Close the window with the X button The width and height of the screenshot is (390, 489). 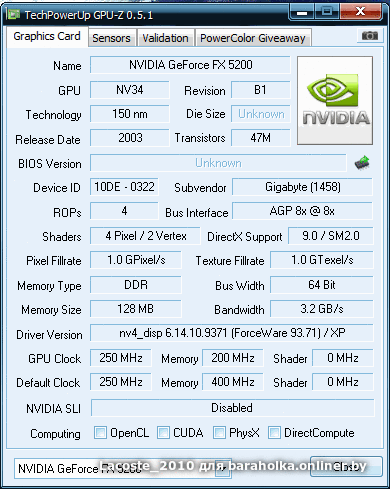click(x=361, y=12)
